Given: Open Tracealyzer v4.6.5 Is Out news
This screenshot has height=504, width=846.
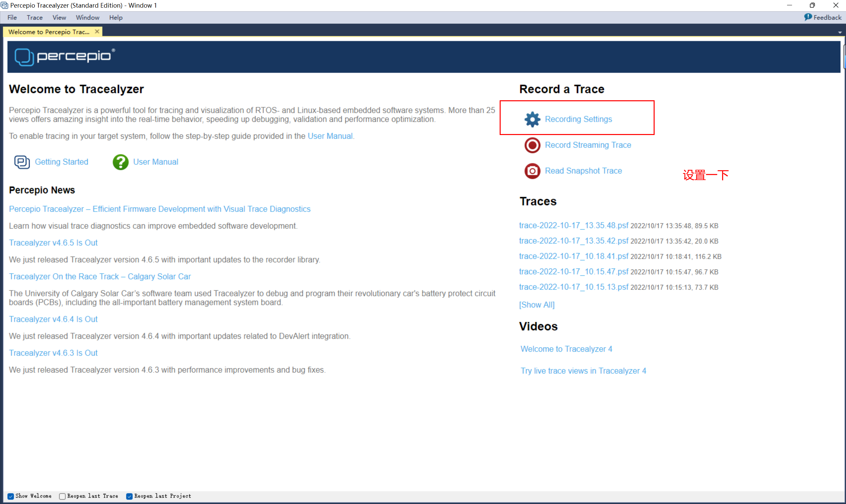Looking at the screenshot, I should point(53,243).
